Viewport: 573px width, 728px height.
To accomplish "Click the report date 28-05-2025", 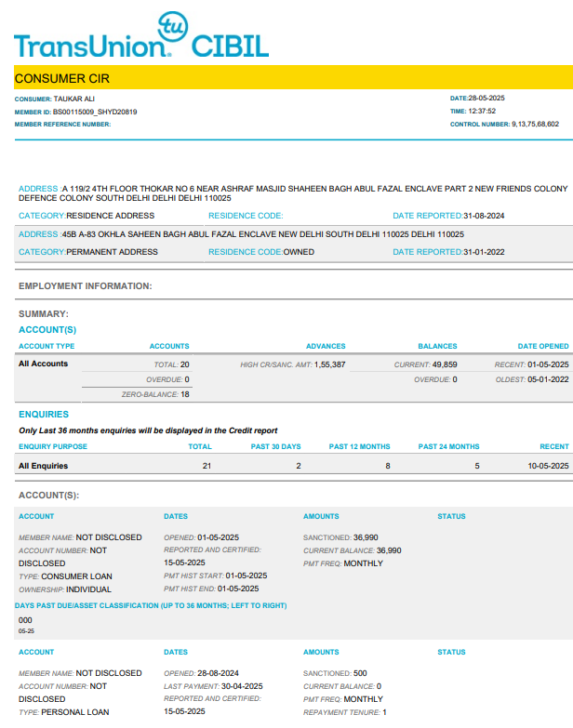I will pyautogui.click(x=486, y=99).
